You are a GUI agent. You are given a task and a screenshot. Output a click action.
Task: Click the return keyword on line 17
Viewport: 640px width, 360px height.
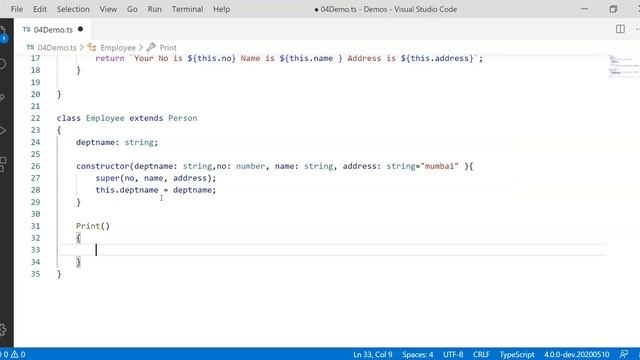(x=110, y=58)
